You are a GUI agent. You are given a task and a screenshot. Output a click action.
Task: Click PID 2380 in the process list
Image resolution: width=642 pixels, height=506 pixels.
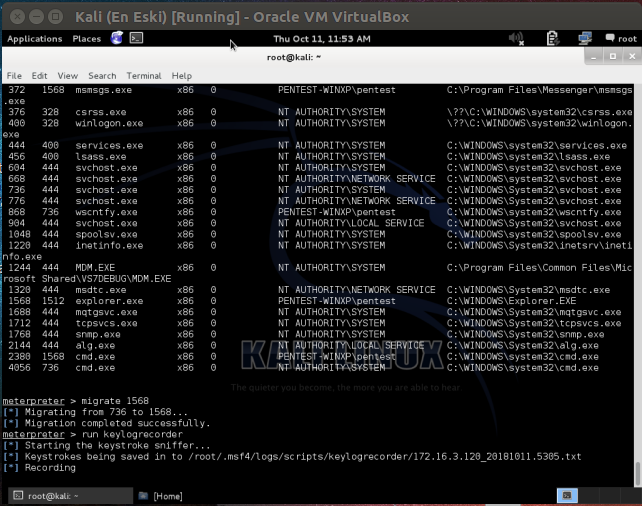coord(19,357)
